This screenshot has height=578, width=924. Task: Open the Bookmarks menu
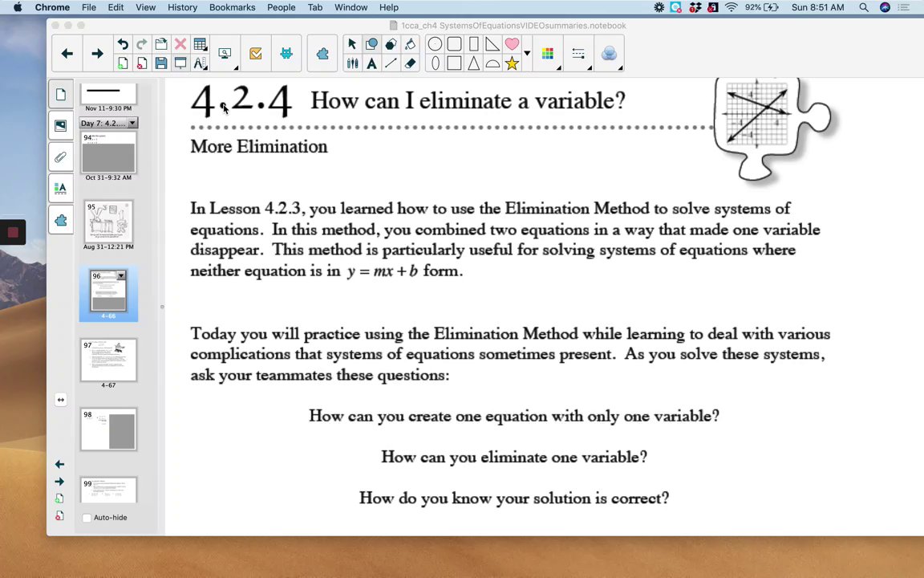pos(232,7)
